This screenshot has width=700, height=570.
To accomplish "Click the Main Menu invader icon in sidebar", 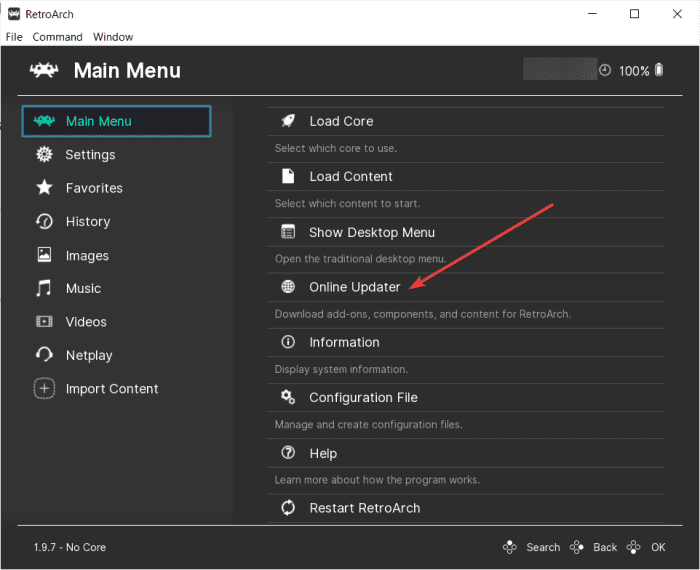I will [44, 121].
